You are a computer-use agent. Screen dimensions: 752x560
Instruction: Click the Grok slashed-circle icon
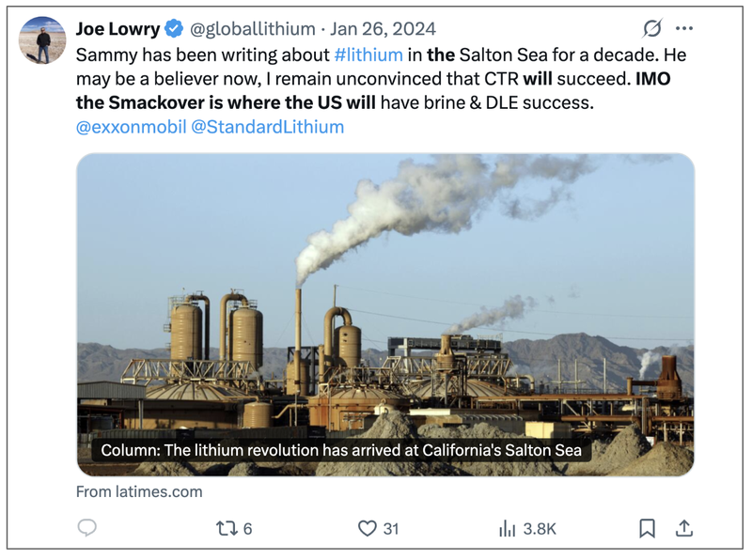pyautogui.click(x=651, y=28)
